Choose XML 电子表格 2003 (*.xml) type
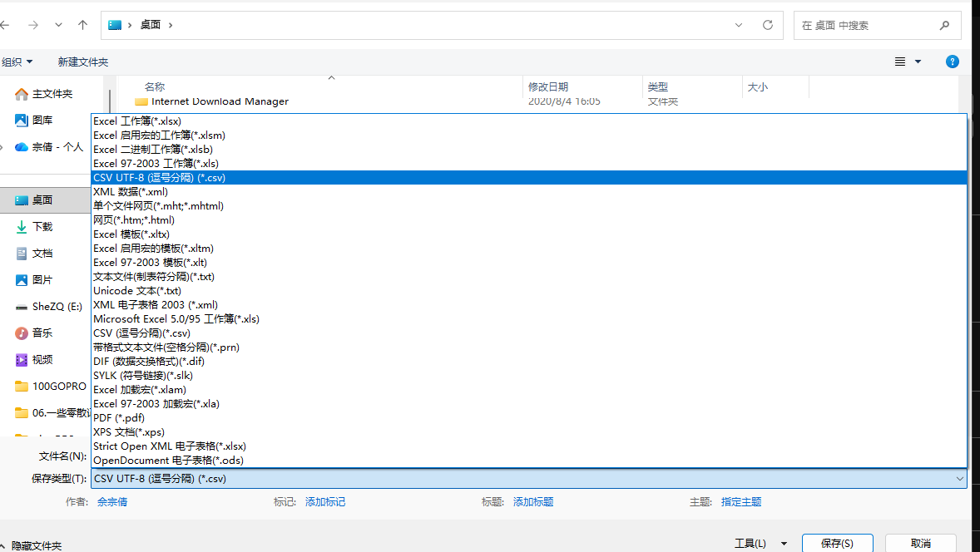The width and height of the screenshot is (980, 552). [x=529, y=305]
